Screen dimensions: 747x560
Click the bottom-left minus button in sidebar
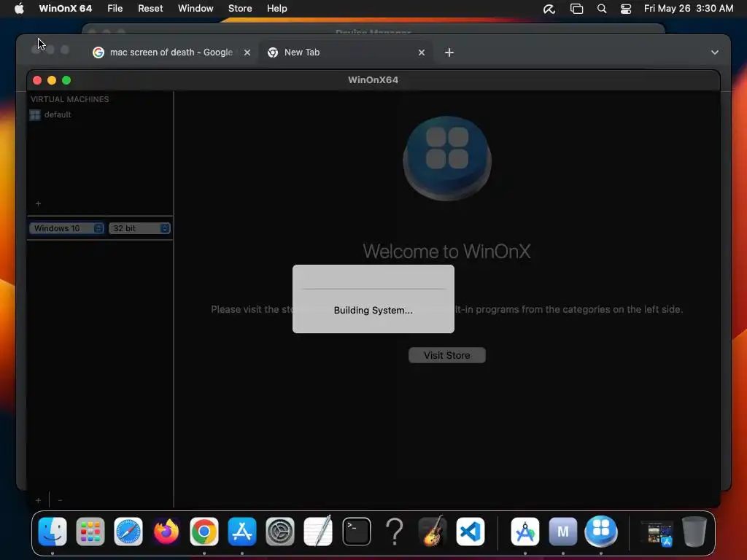pyautogui.click(x=60, y=500)
